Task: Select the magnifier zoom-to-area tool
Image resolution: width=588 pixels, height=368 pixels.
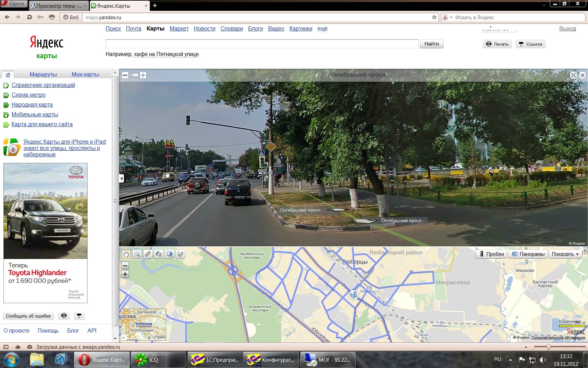Action: pos(137,254)
